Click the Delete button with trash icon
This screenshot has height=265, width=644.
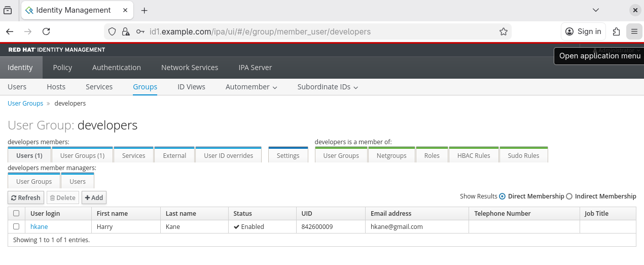point(63,197)
